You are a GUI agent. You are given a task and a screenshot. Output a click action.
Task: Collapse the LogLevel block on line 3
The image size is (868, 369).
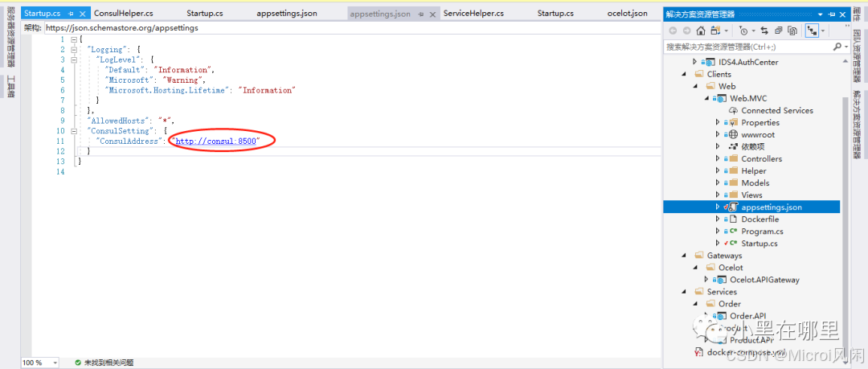(x=74, y=59)
